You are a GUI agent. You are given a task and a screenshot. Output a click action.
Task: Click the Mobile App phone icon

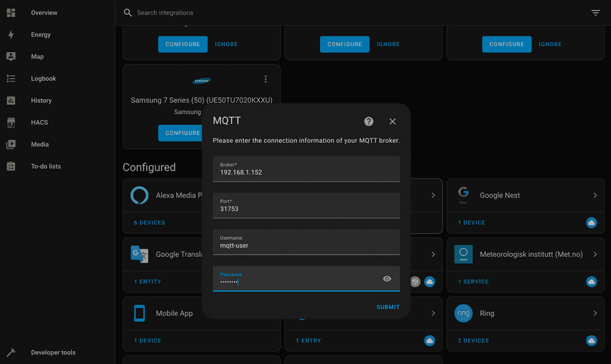click(140, 314)
